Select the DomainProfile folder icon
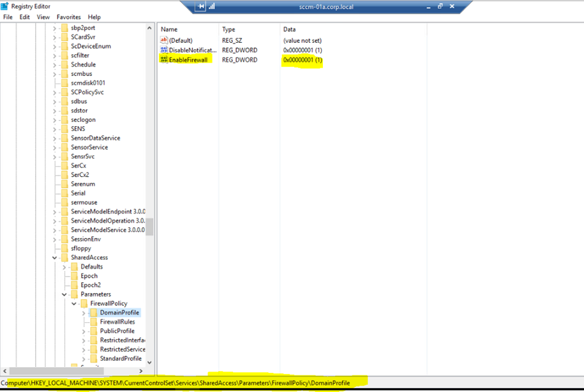This screenshot has width=584, height=392. tap(94, 313)
